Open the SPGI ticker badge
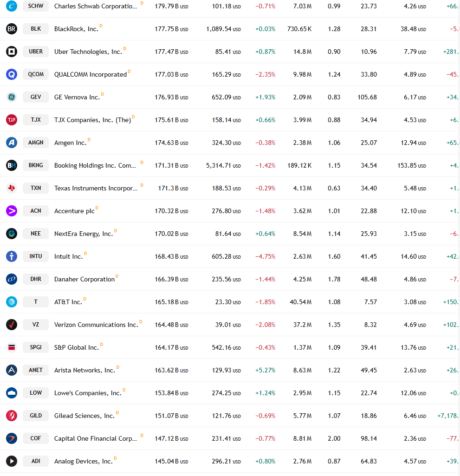Screen dimensions: 460x476 click(x=36, y=347)
